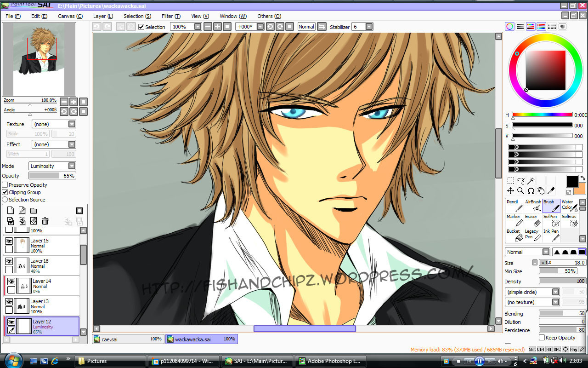The image size is (588, 368).
Task: Open the Filter menu
Action: pos(171,16)
